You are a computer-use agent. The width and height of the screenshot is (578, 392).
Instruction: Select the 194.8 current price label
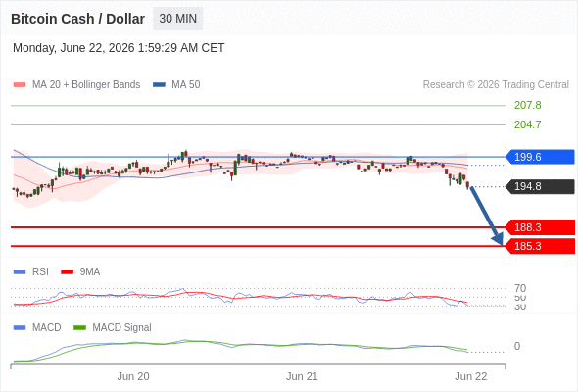pyautogui.click(x=540, y=186)
